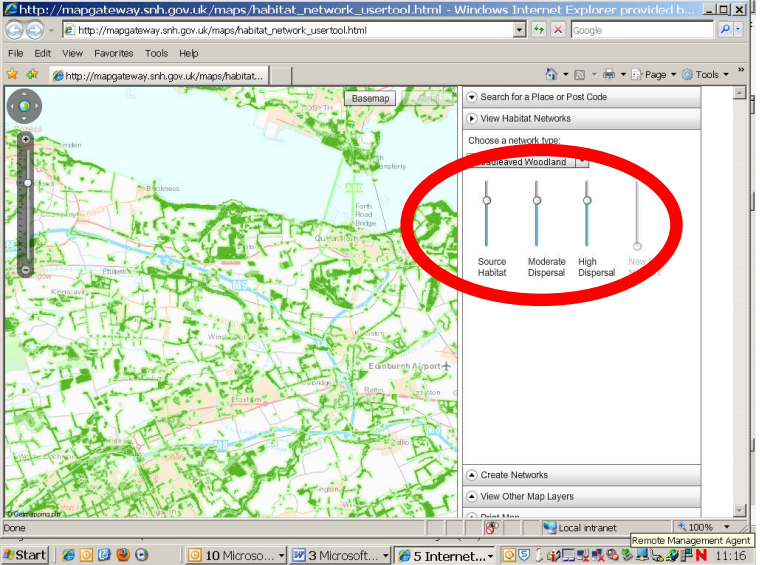
Task: Click in the Google search box
Action: point(642,30)
